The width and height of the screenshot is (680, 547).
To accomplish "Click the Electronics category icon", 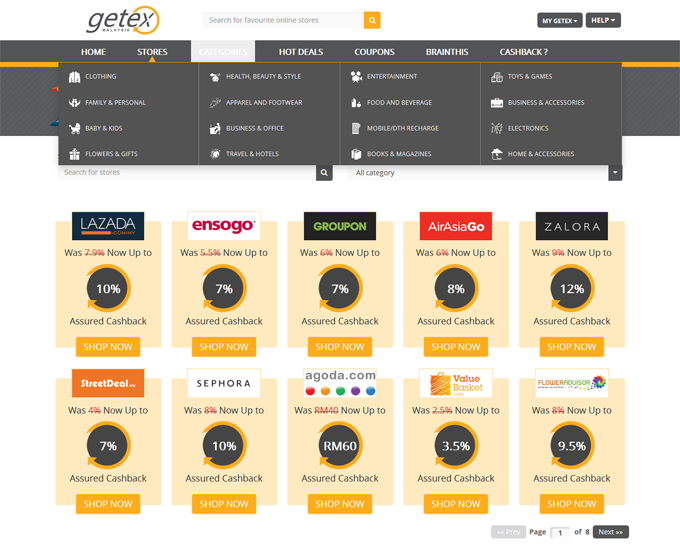I will coord(497,128).
